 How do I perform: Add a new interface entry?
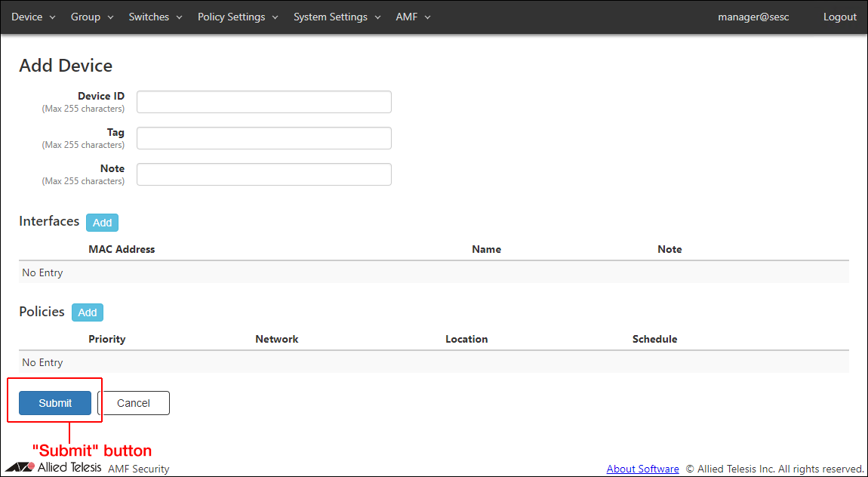[102, 223]
